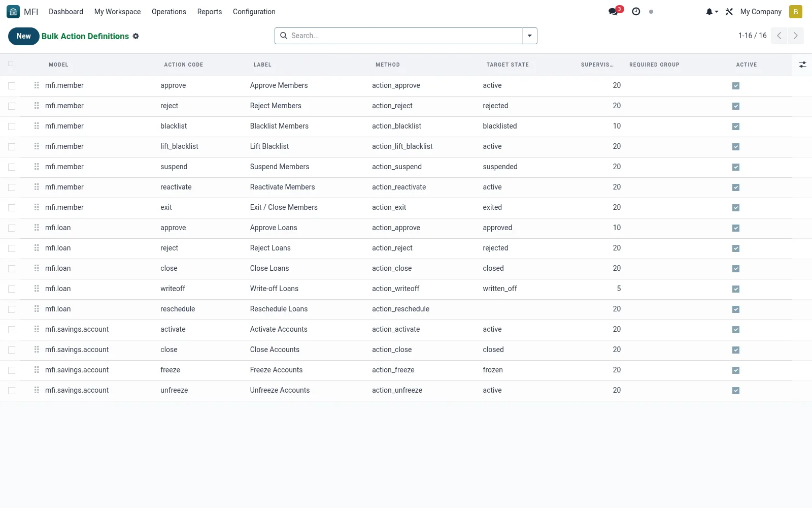Sort by Method column header
Viewport: 812px width, 508px height.
pyautogui.click(x=388, y=65)
